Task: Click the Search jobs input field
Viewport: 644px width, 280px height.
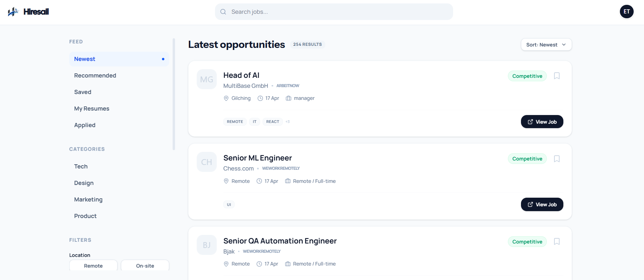Action: pyautogui.click(x=334, y=12)
